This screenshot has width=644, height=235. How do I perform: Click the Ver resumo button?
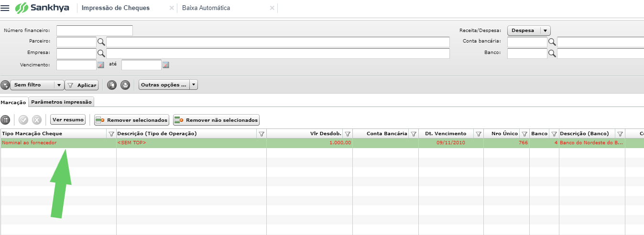68,119
